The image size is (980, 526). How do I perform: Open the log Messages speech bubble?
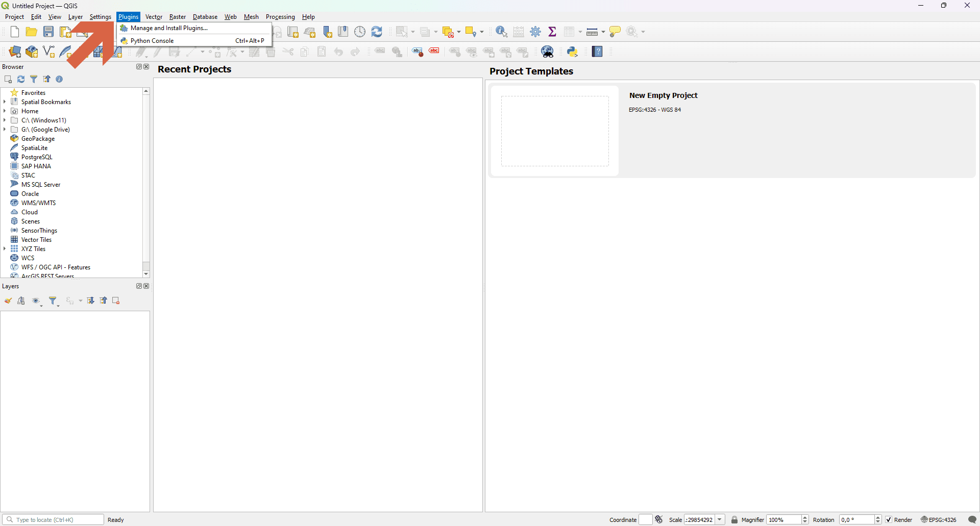972,520
